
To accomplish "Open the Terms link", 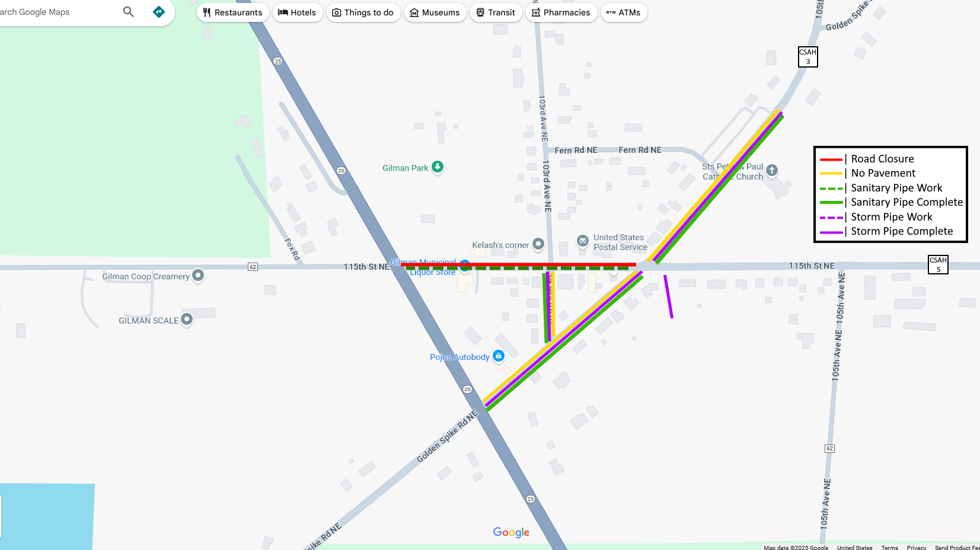I will pos(889,547).
